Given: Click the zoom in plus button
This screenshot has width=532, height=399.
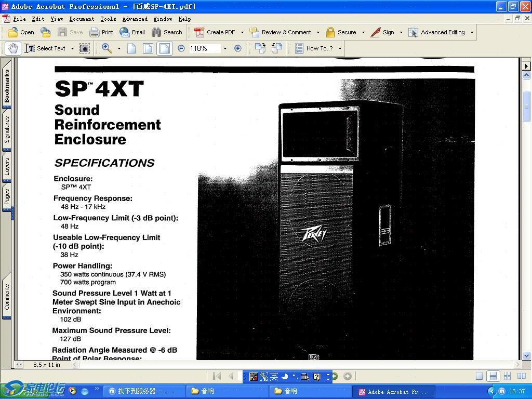Looking at the screenshot, I should click(238, 48).
